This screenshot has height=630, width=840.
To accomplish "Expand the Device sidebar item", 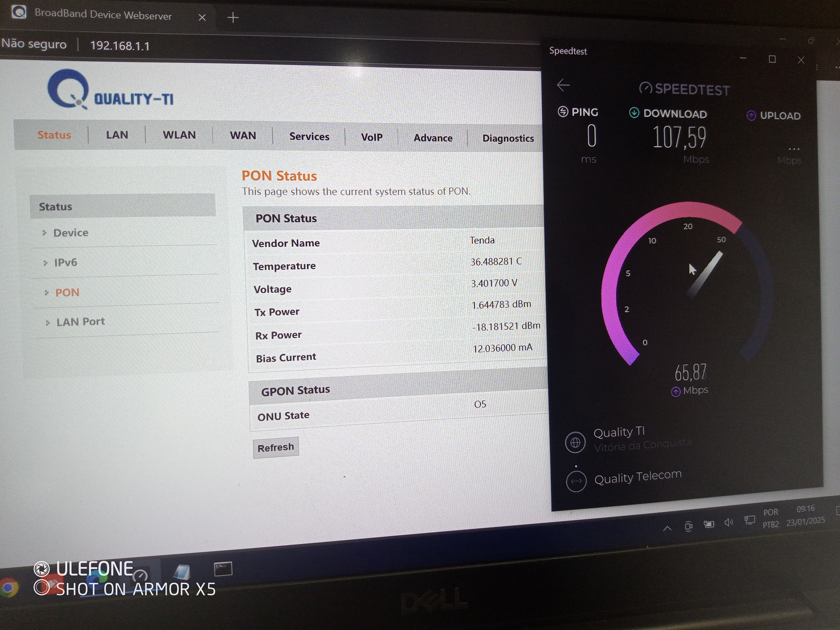I will (71, 233).
